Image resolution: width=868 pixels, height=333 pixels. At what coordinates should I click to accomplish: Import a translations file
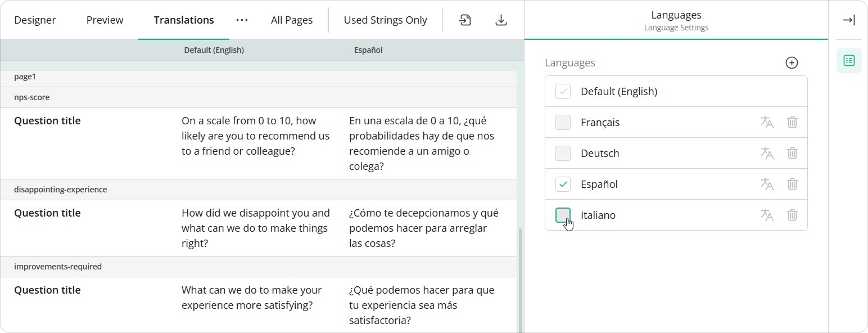click(x=465, y=20)
